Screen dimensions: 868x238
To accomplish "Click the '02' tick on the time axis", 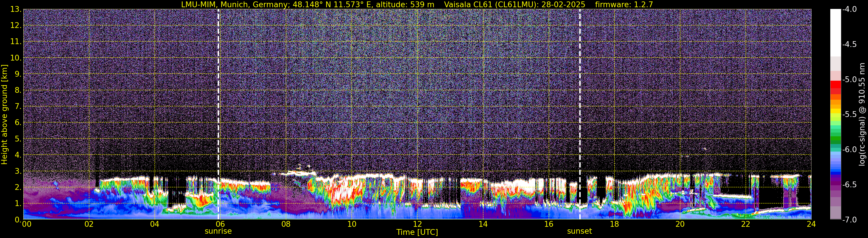I will (89, 224).
